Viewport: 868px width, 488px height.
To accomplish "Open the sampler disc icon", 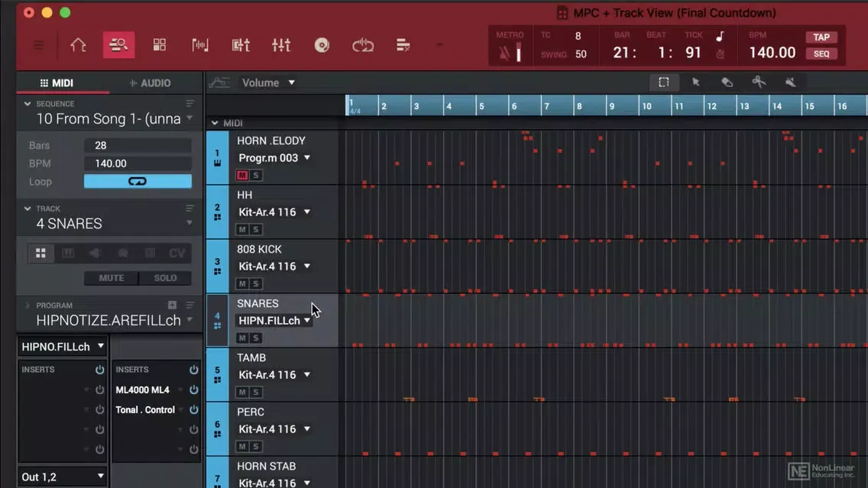I will tap(322, 45).
